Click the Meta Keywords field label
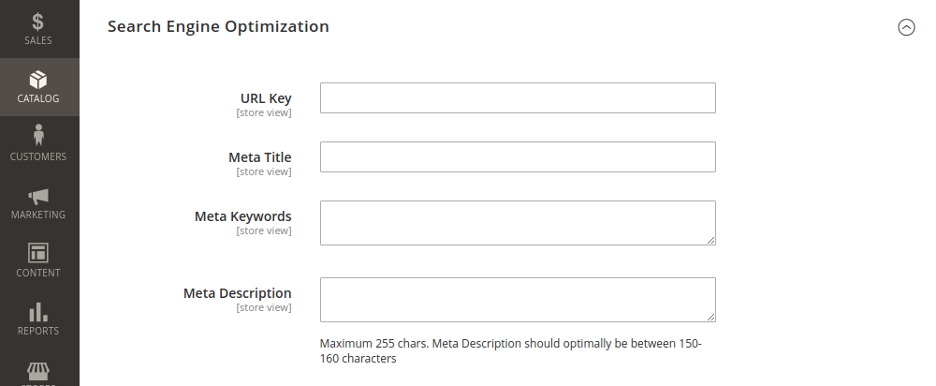This screenshot has width=936, height=386. point(243,217)
